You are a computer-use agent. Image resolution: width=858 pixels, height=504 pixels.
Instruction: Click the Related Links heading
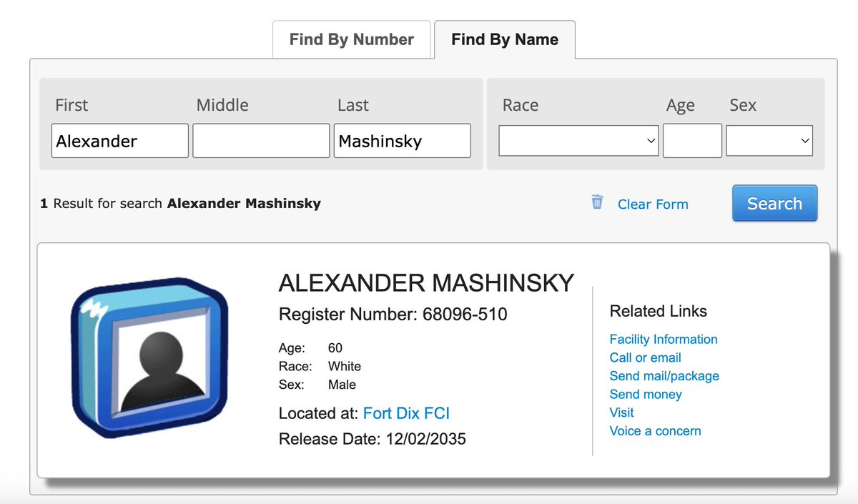click(x=659, y=312)
